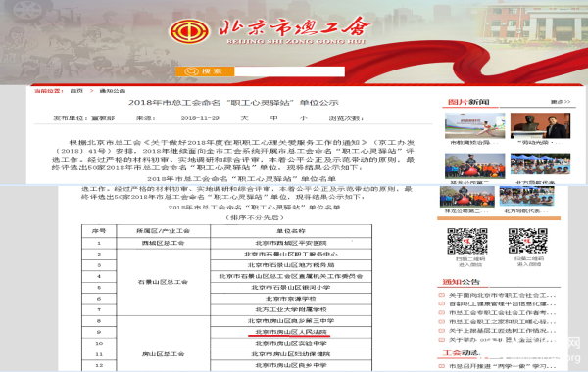Click underlined table entry 北京市房山区人民法院
This screenshot has width=588, height=372.
pyautogui.click(x=291, y=332)
